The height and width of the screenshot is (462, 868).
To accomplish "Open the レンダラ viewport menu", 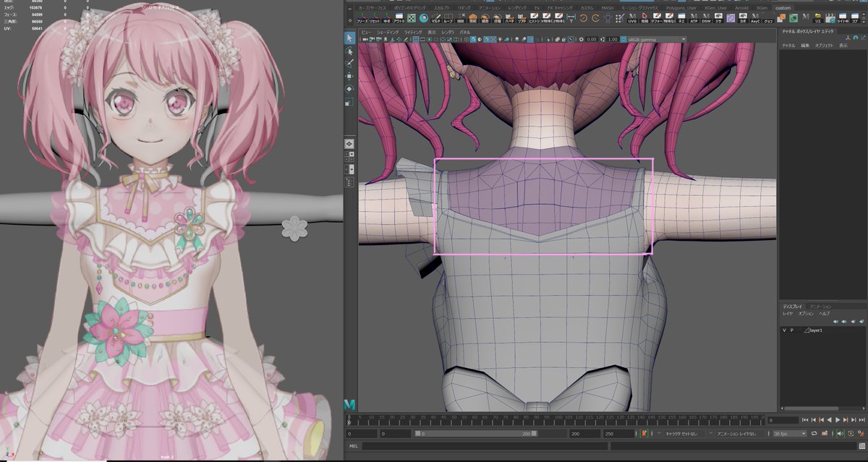I will 448,33.
